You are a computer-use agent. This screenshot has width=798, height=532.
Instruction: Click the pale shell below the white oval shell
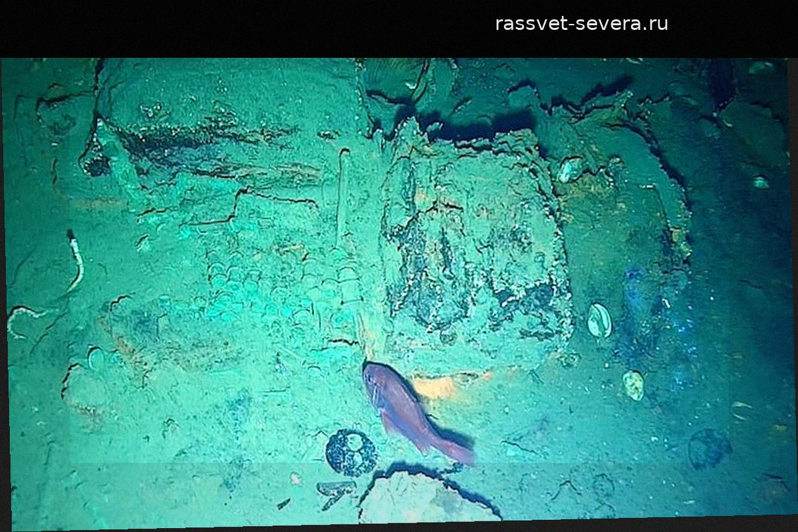633,385
